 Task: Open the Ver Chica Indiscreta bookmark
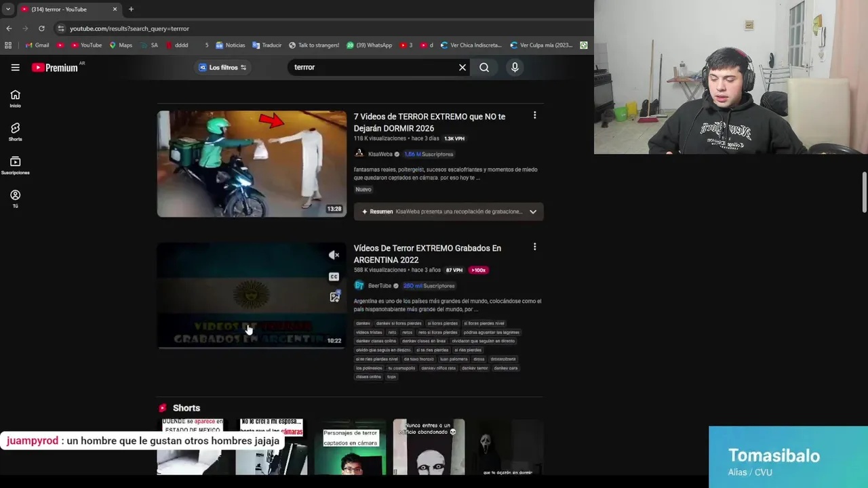click(471, 45)
